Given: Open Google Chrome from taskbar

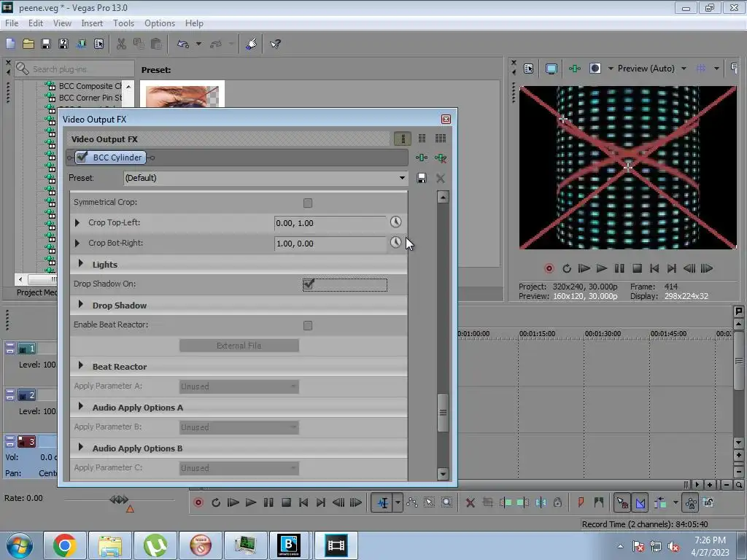Looking at the screenshot, I should 64,545.
